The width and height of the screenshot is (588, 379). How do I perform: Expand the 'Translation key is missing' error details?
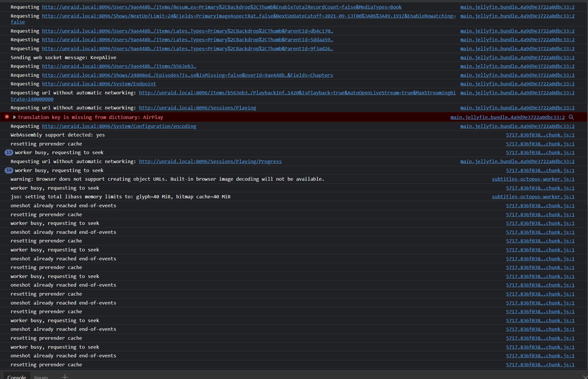pos(14,117)
